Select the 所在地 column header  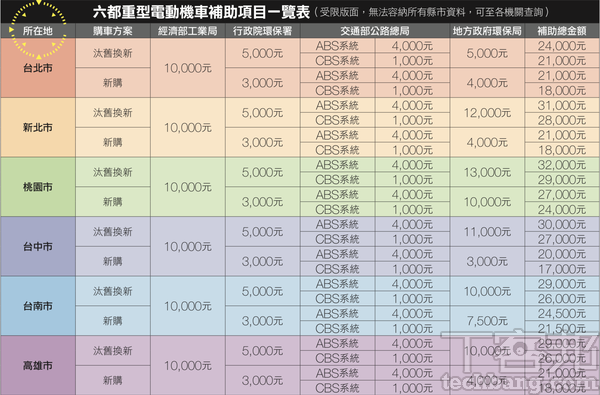point(38,31)
